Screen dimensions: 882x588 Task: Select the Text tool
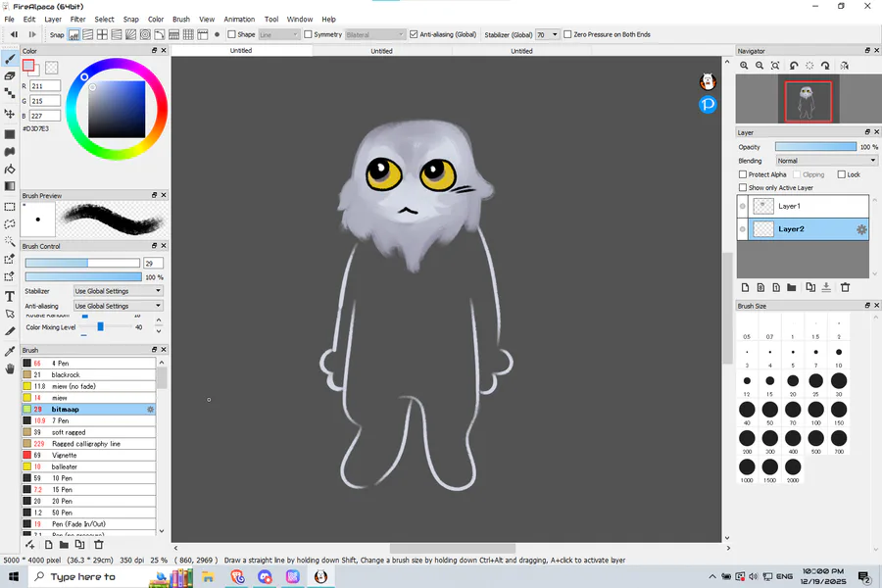(x=10, y=297)
